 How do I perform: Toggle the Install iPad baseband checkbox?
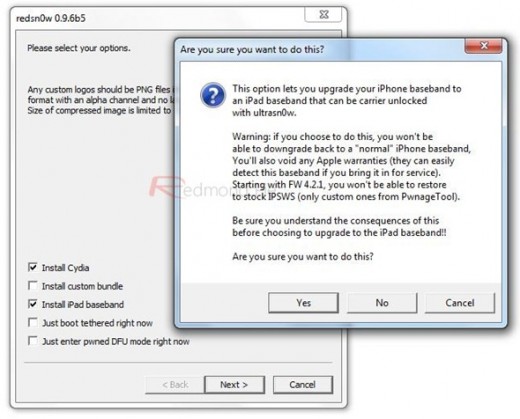coord(33,304)
